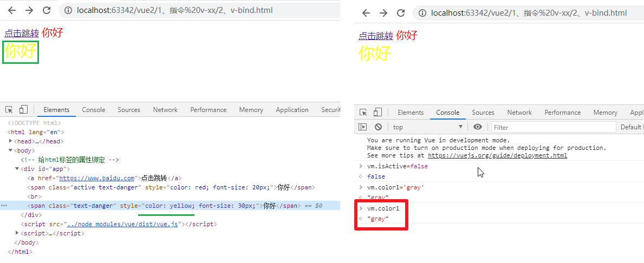Click the red 你好 text in right page
This screenshot has width=644, height=263.
pos(407,35)
